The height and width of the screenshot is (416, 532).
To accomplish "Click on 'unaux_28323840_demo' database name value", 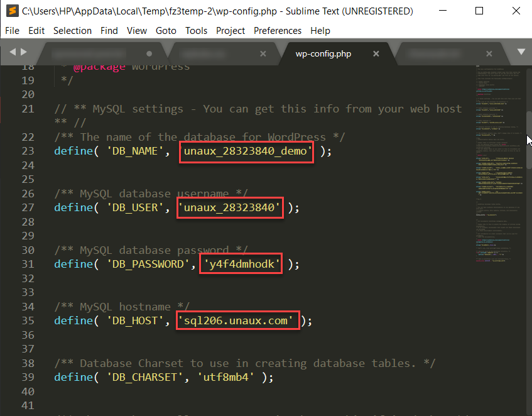I will click(x=246, y=151).
